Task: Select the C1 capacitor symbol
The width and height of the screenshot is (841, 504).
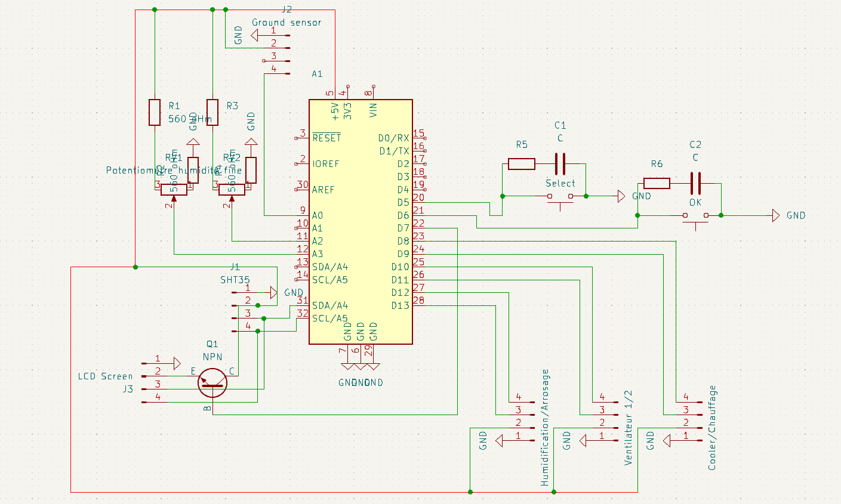Action: coord(560,163)
